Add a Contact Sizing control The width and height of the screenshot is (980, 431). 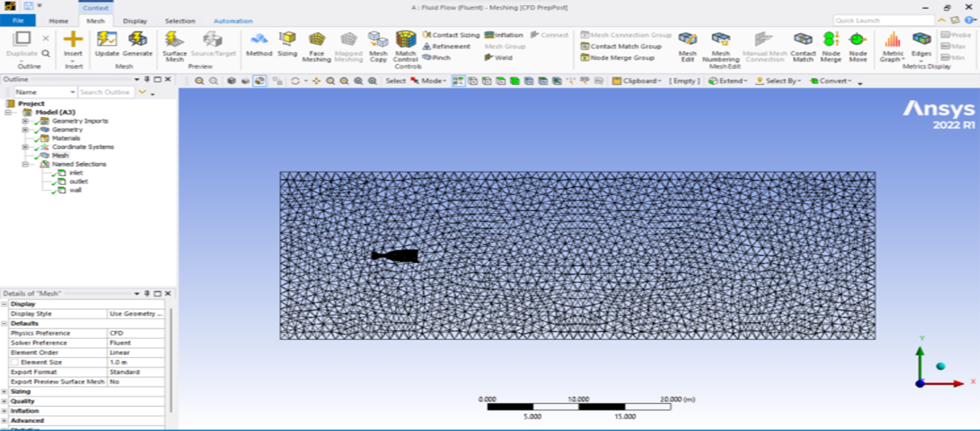[451, 35]
